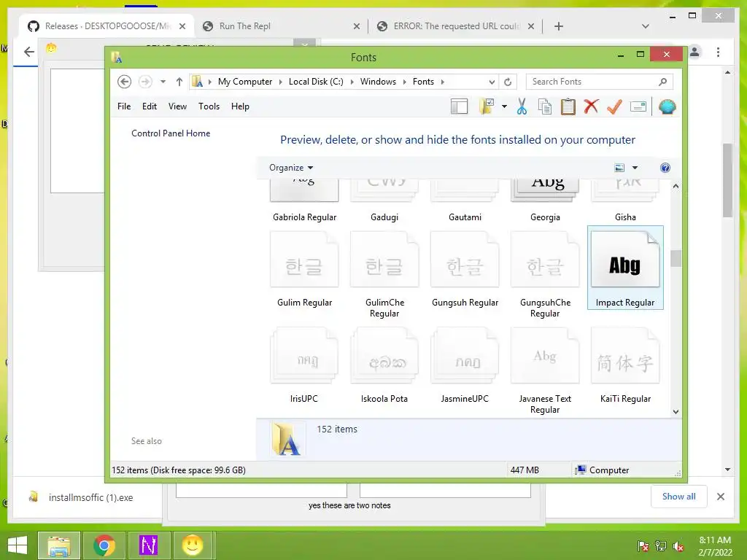
Task: Click the Georgia font label
Action: (x=545, y=217)
